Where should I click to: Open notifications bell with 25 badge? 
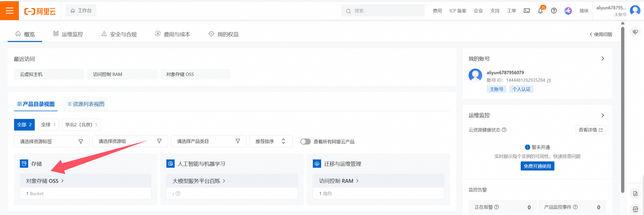click(540, 11)
